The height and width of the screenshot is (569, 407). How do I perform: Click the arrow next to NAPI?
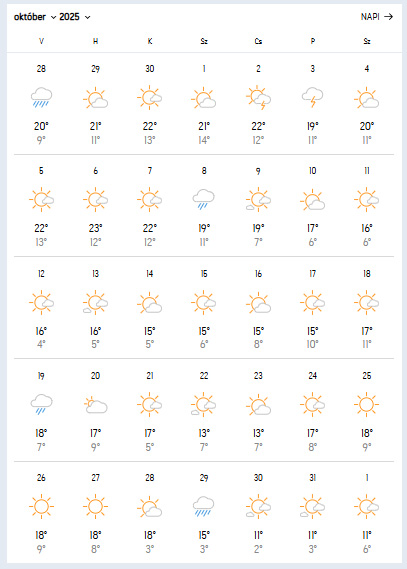pos(388,17)
